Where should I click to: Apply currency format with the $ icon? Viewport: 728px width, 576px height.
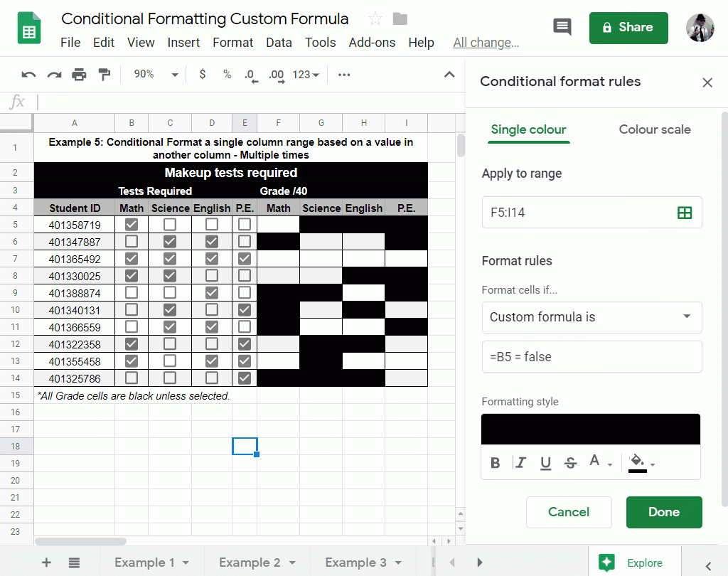(x=202, y=74)
